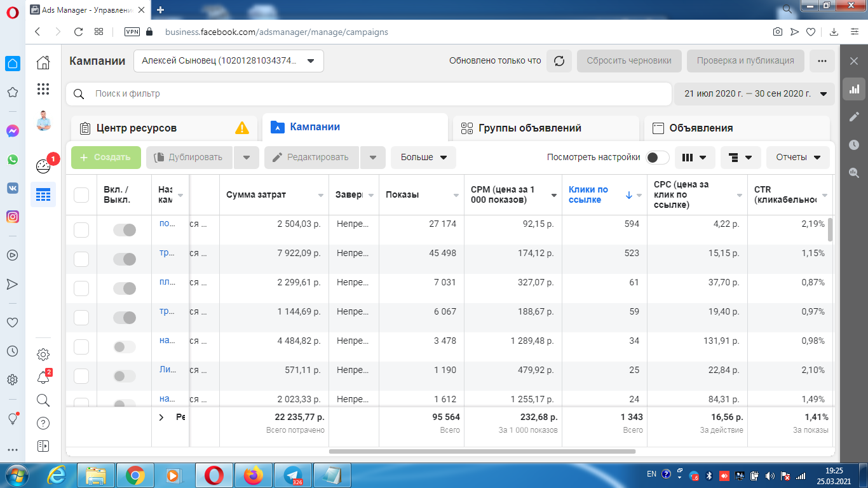This screenshot has height=488, width=868.
Task: Open the breakdown icon dropdown
Action: click(x=741, y=158)
